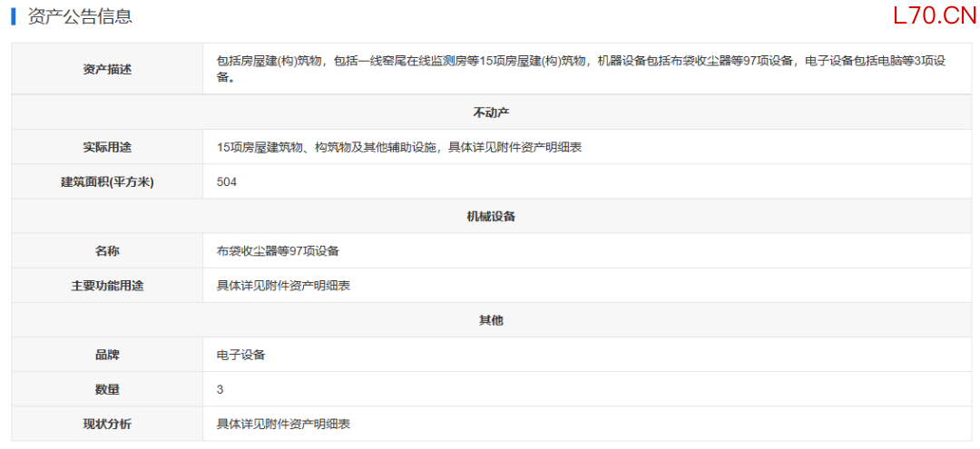Click the 15项房屋建筑物 usage description text
The image size is (980, 449).
coord(398,147)
